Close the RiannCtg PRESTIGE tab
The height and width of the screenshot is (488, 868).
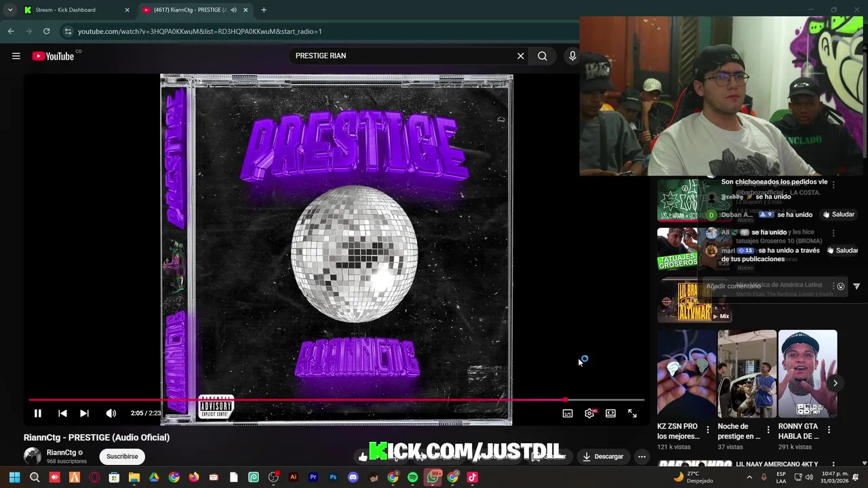click(245, 10)
